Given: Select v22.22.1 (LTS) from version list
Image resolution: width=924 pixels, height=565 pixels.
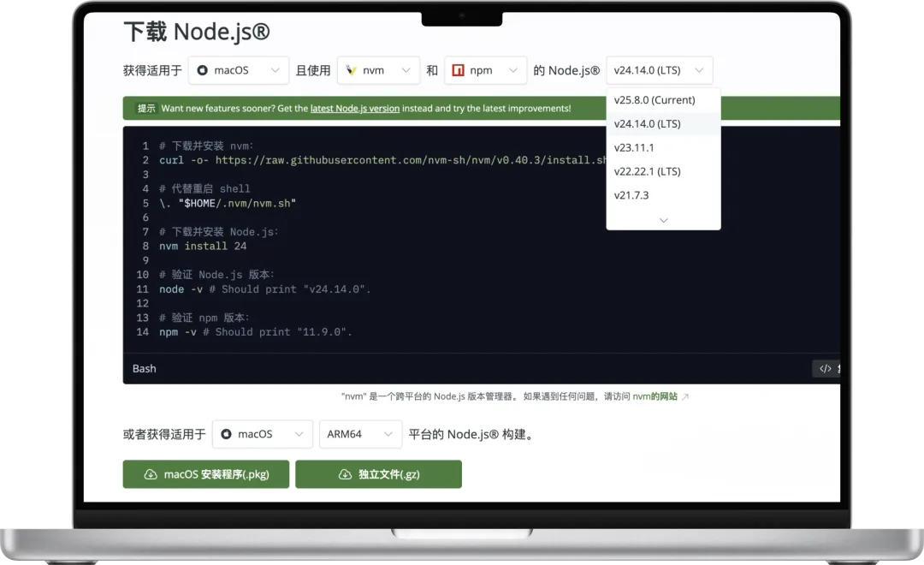Looking at the screenshot, I should click(x=664, y=171).
